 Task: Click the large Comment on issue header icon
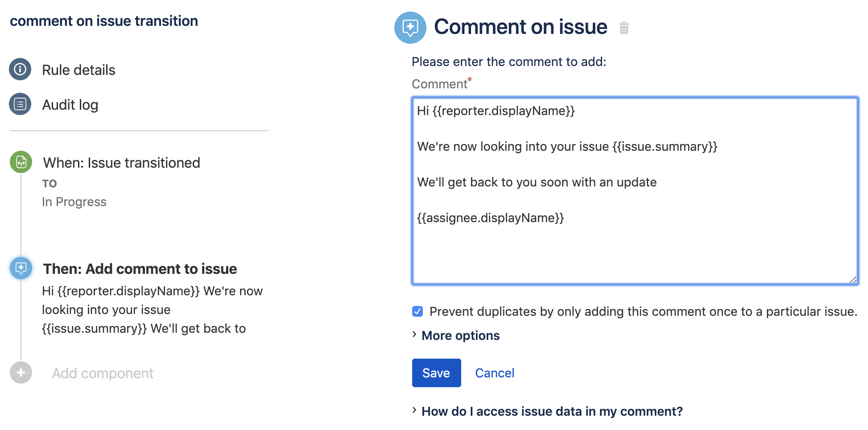[410, 28]
